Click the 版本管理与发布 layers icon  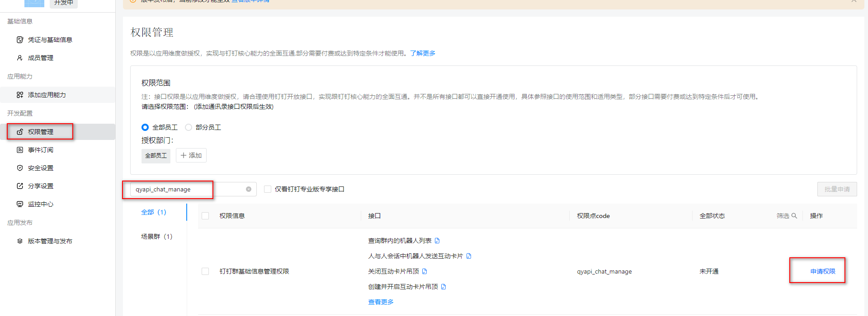(x=20, y=241)
